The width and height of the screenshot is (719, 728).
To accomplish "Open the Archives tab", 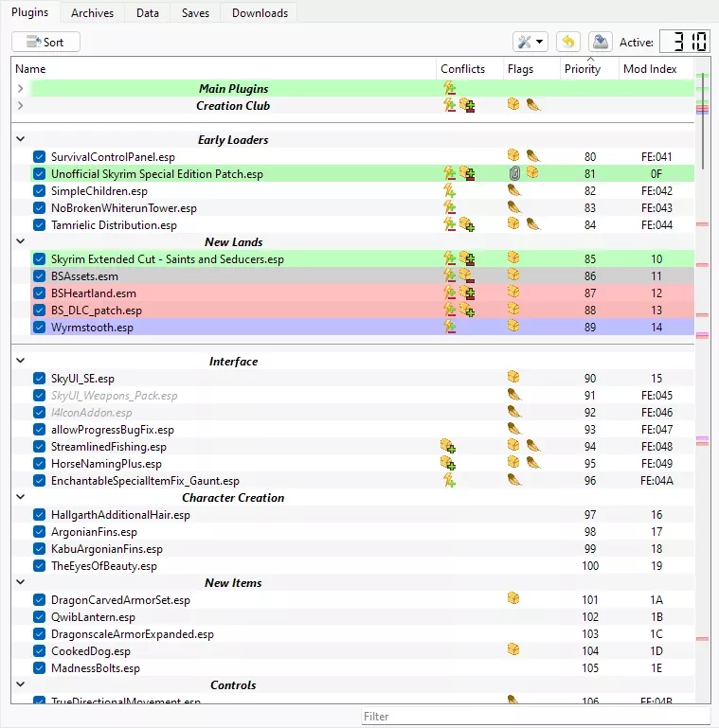I will click(x=92, y=13).
